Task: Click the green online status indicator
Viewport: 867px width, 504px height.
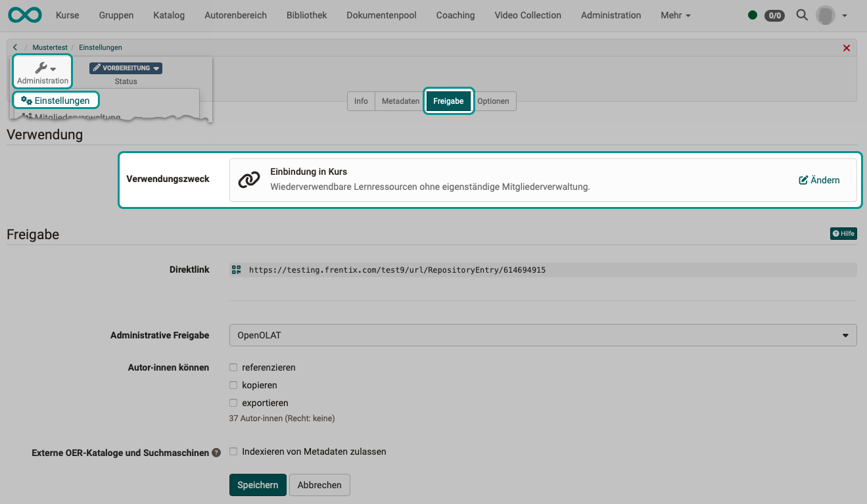Action: 753,15
